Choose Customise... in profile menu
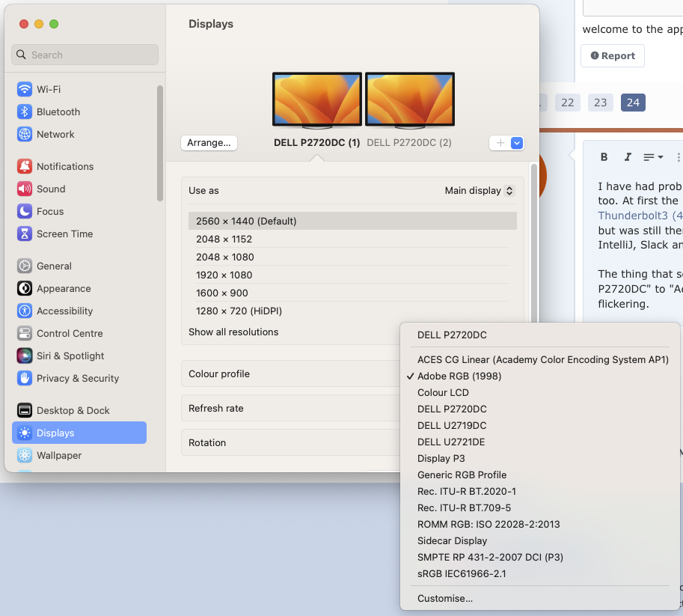Viewport: 683px width, 616px height. 539,599
